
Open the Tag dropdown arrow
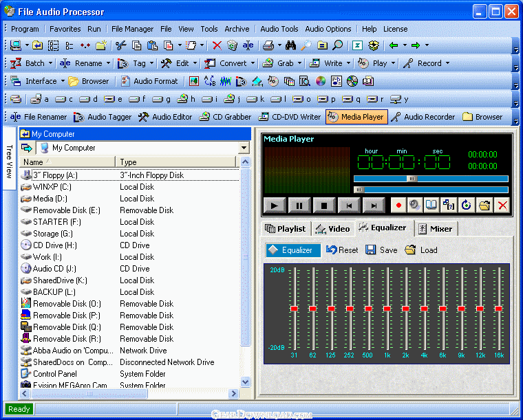pos(151,63)
